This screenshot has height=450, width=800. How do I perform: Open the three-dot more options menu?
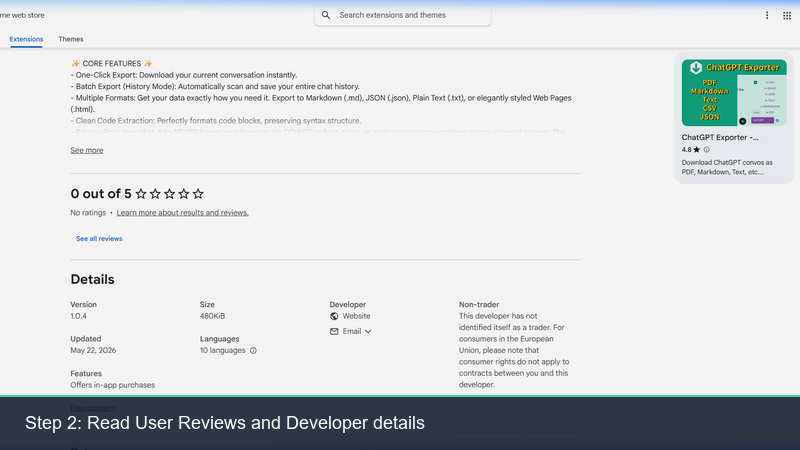click(x=767, y=15)
